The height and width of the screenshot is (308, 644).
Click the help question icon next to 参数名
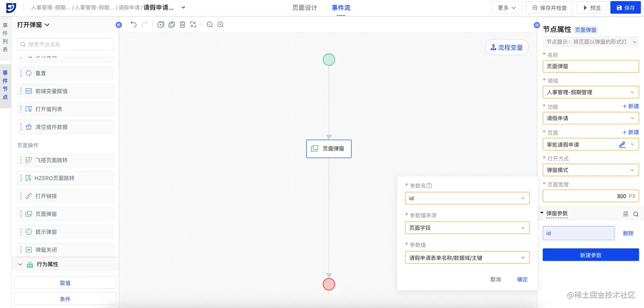(x=429, y=186)
